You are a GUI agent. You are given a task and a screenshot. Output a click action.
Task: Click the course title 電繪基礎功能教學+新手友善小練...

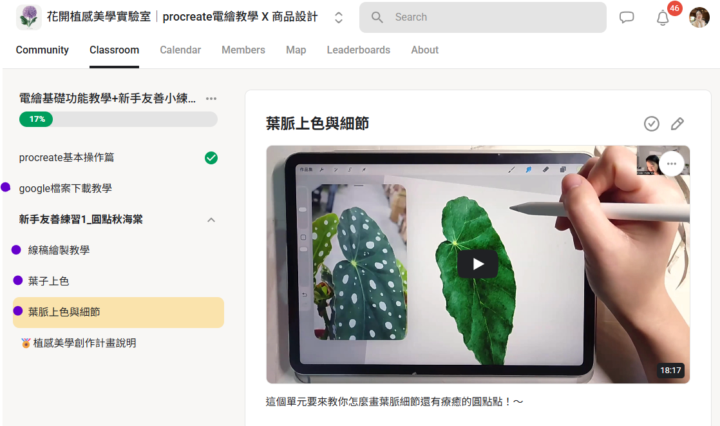coord(107,98)
